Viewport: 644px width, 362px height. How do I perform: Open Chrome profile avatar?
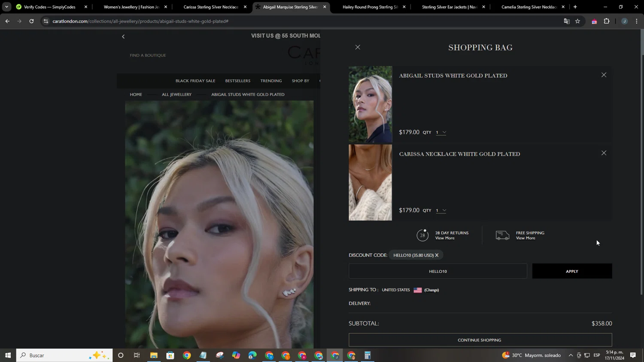pyautogui.click(x=624, y=21)
